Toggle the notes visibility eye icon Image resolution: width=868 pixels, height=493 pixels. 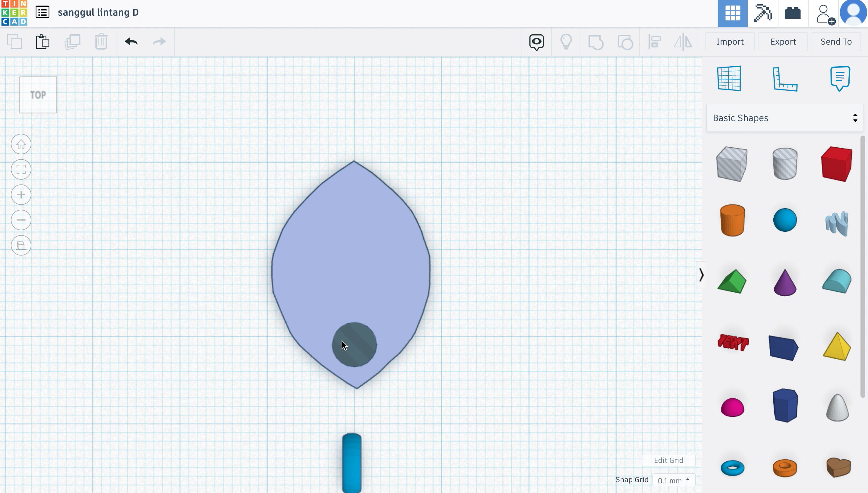[x=536, y=42]
